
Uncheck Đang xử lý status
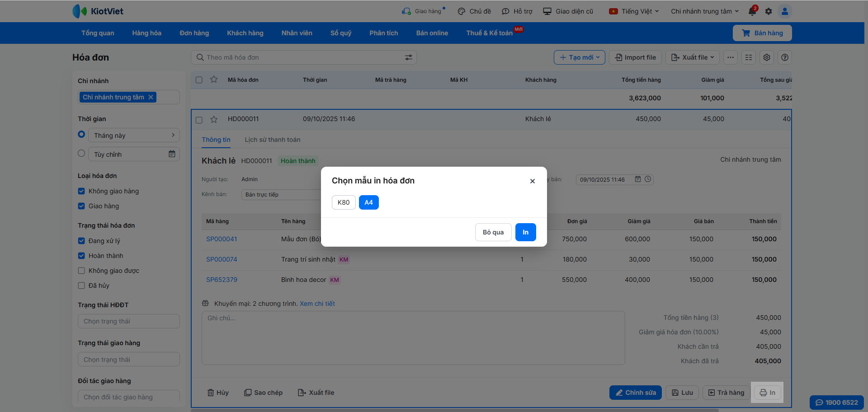click(x=81, y=241)
